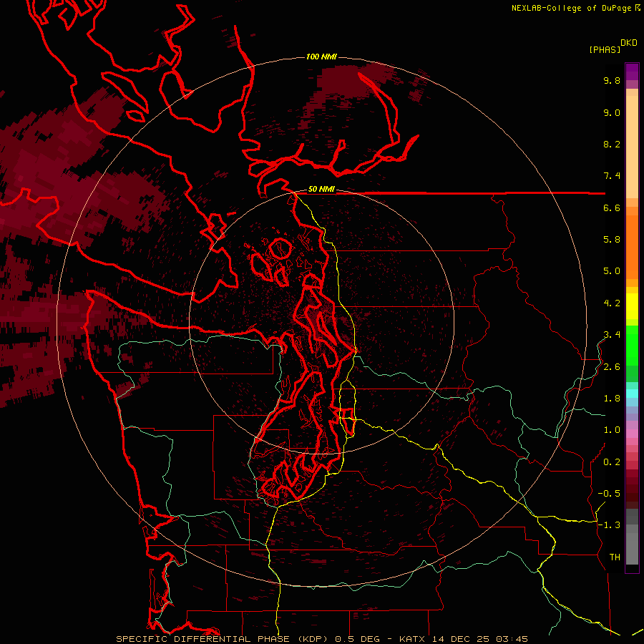Image resolution: width=644 pixels, height=644 pixels.
Task: Select the 5.0 scale value
Action: click(x=612, y=271)
